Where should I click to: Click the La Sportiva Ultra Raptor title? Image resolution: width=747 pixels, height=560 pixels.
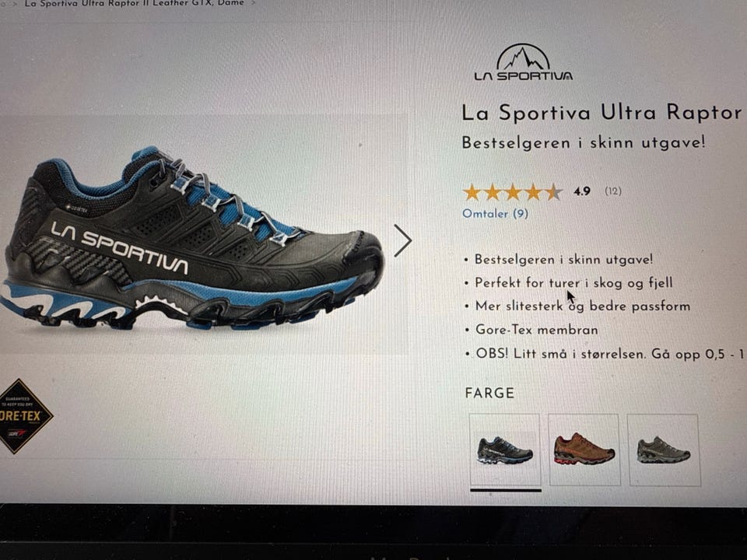(602, 113)
